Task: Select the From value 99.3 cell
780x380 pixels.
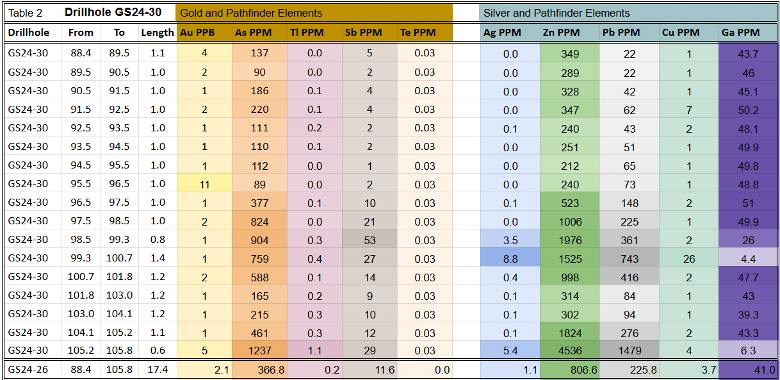Action: [81, 259]
